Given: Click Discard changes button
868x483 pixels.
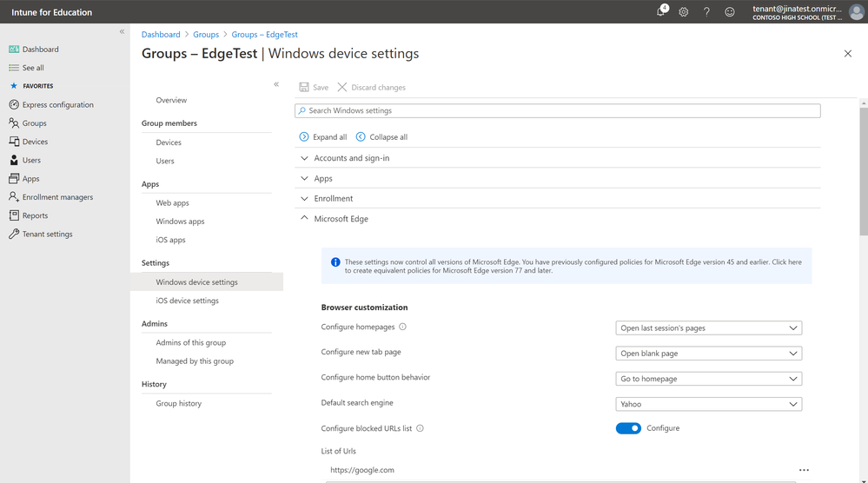Looking at the screenshot, I should pyautogui.click(x=372, y=88).
